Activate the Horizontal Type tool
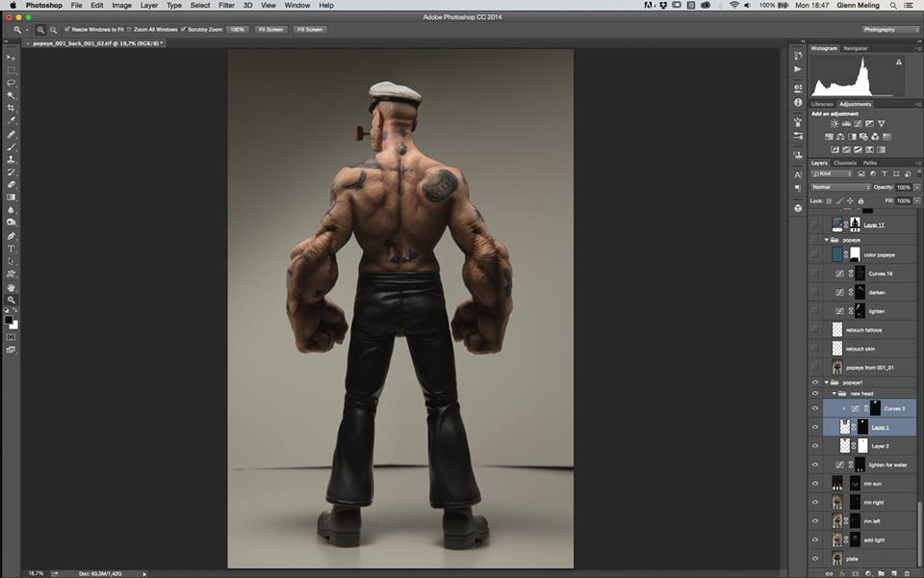 (x=12, y=249)
